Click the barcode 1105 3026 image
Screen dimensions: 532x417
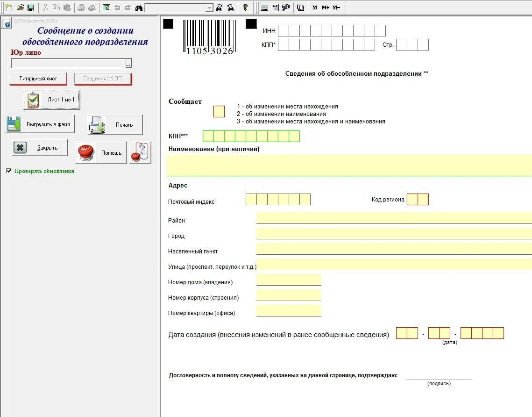pyautogui.click(x=209, y=37)
